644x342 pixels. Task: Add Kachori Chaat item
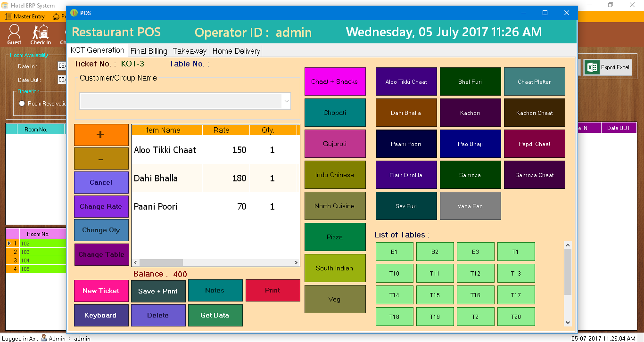535,113
